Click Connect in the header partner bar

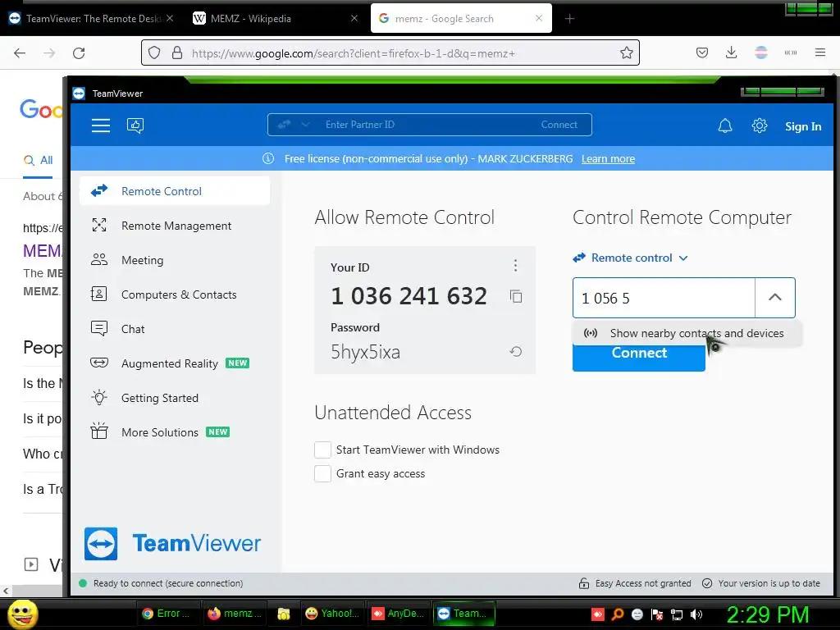pos(559,125)
